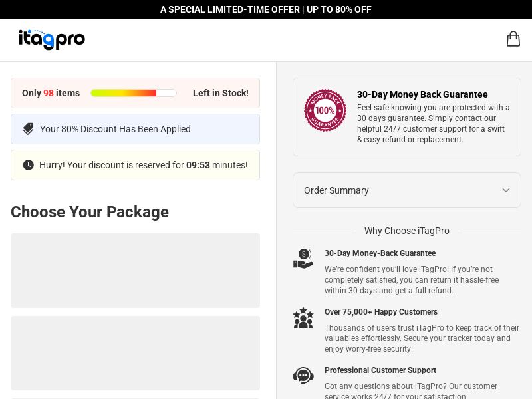Image resolution: width=532 pixels, height=399 pixels.
Task: Click the happy customers group icon
Action: click(303, 318)
